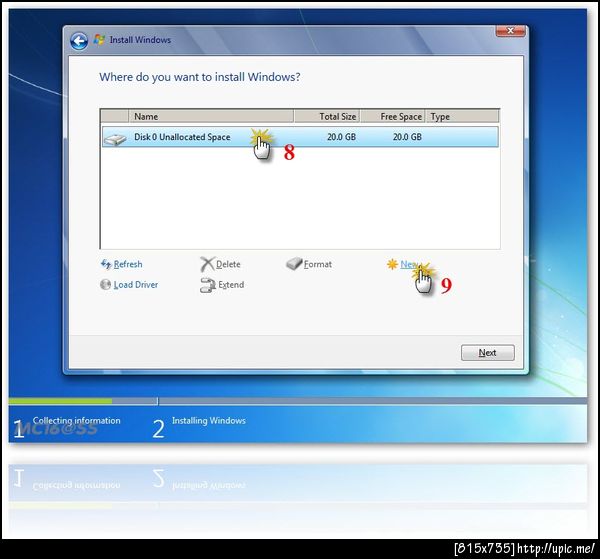Click the Refresh arrows icon
The width and height of the screenshot is (600, 559).
coord(106,264)
